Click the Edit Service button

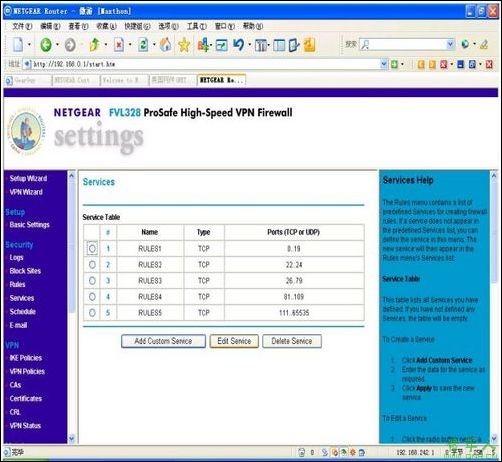[x=234, y=341]
